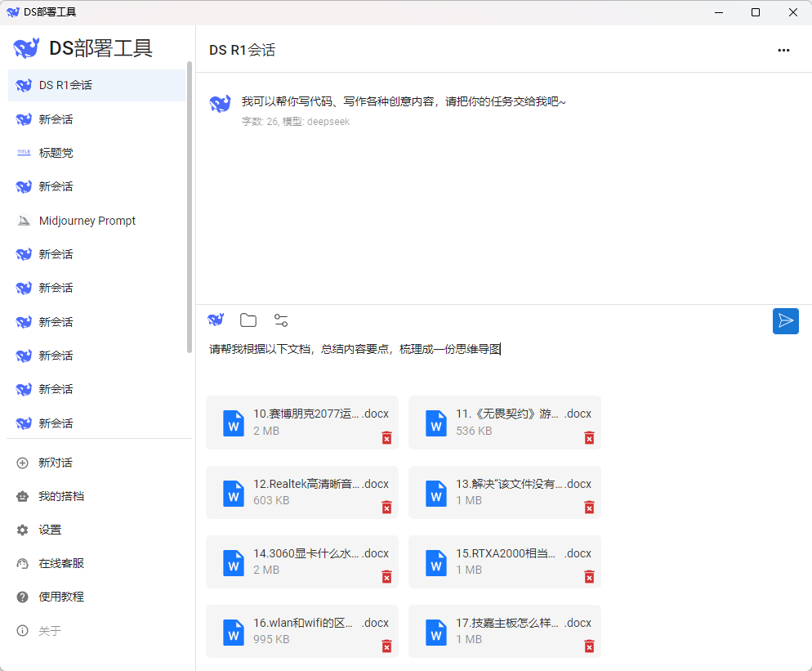Delete attachment 13.解决“该文件没有
The image size is (812, 671).
click(589, 508)
